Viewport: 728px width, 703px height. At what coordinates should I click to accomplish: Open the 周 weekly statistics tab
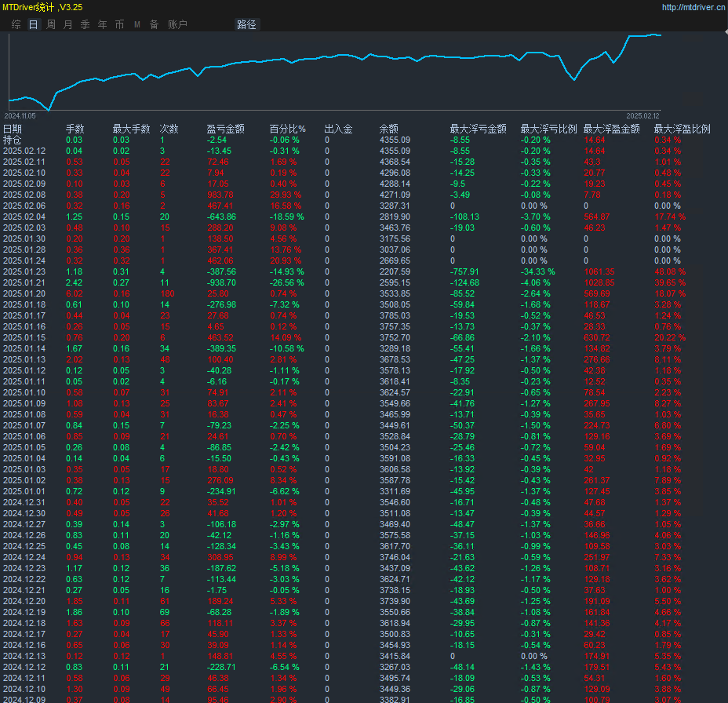point(51,24)
